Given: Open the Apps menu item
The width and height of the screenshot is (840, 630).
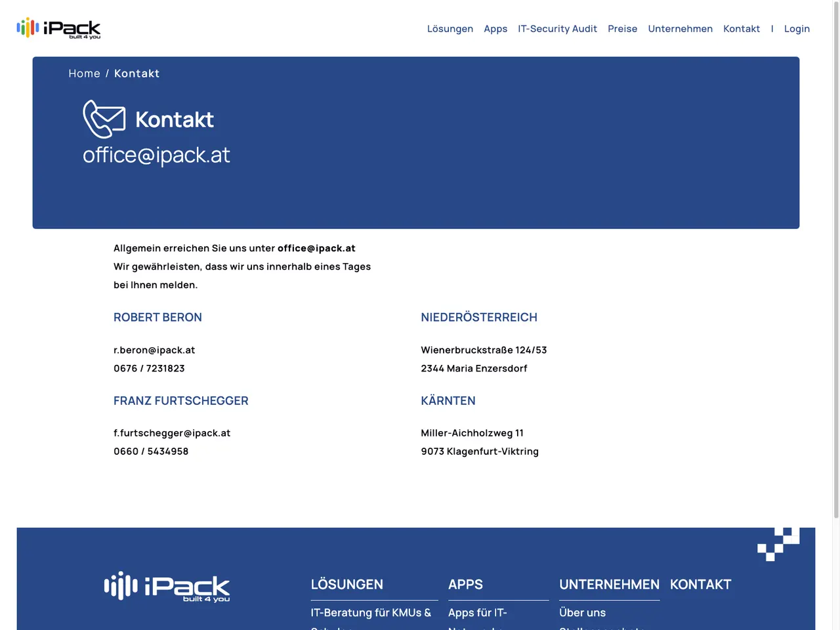Looking at the screenshot, I should click(x=495, y=29).
